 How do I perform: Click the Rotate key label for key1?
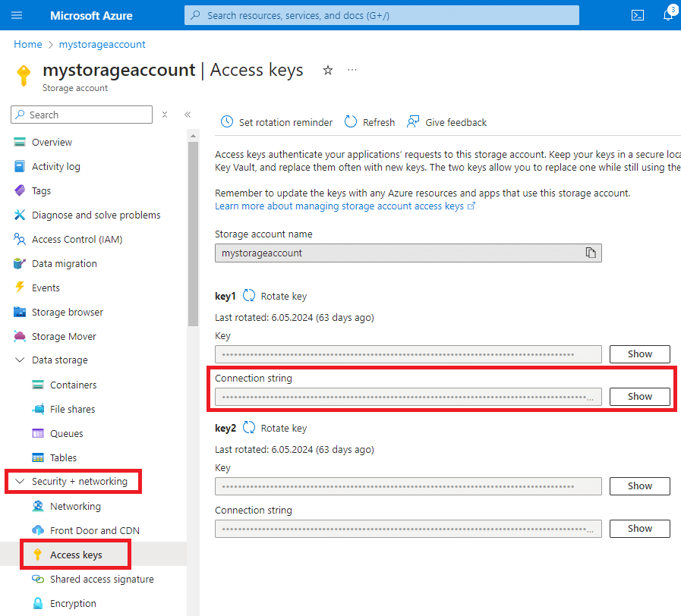click(284, 296)
